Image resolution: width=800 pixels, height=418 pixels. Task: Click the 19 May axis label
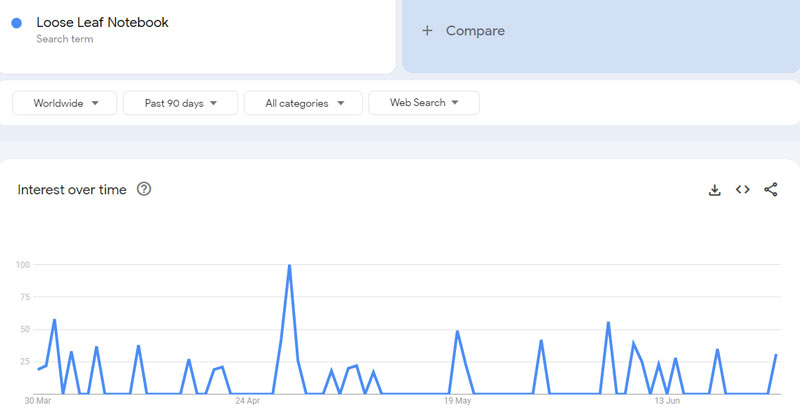tap(457, 401)
